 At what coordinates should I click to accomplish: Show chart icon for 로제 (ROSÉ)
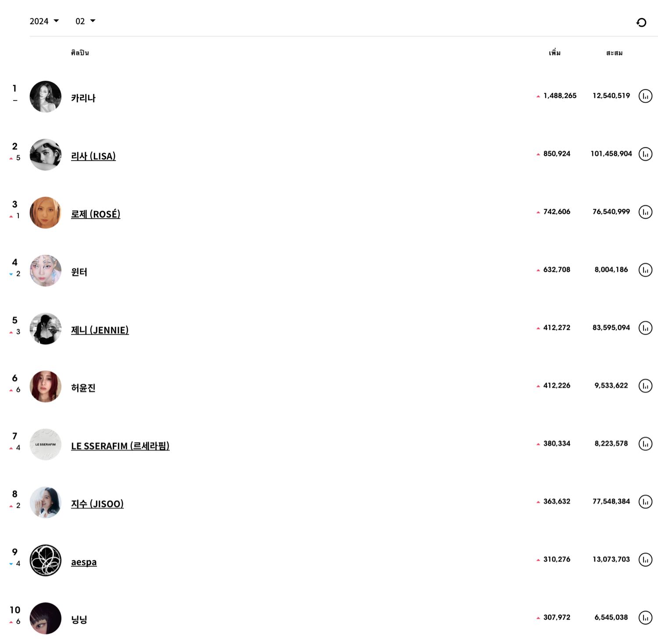pos(645,212)
